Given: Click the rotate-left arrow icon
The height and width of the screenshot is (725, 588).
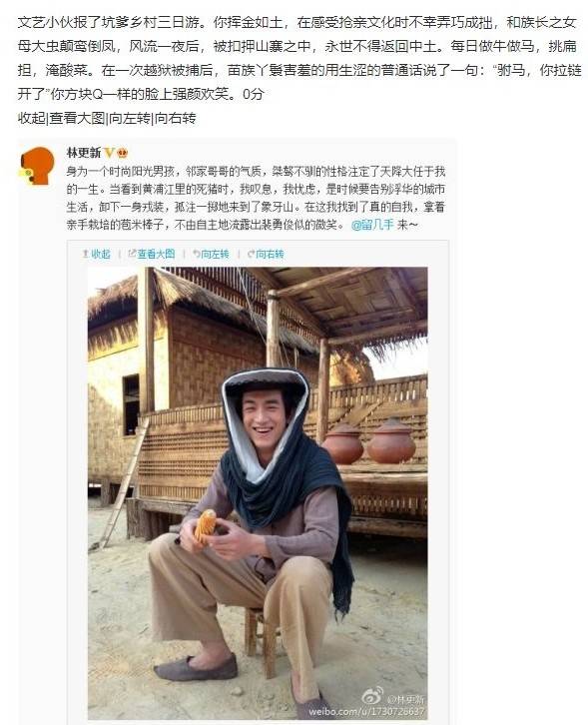Looking at the screenshot, I should 196,254.
